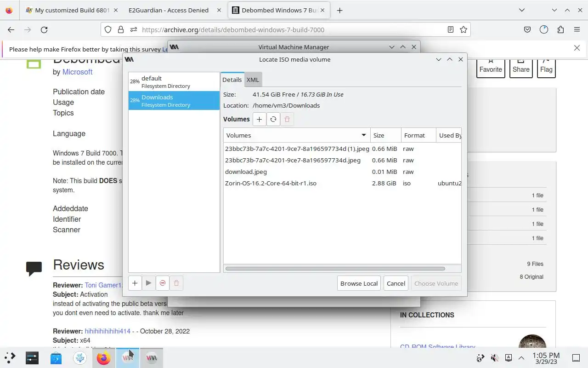Open reviewer hihihihihihihi414's profile link
This screenshot has height=368, width=588.
[x=107, y=331]
